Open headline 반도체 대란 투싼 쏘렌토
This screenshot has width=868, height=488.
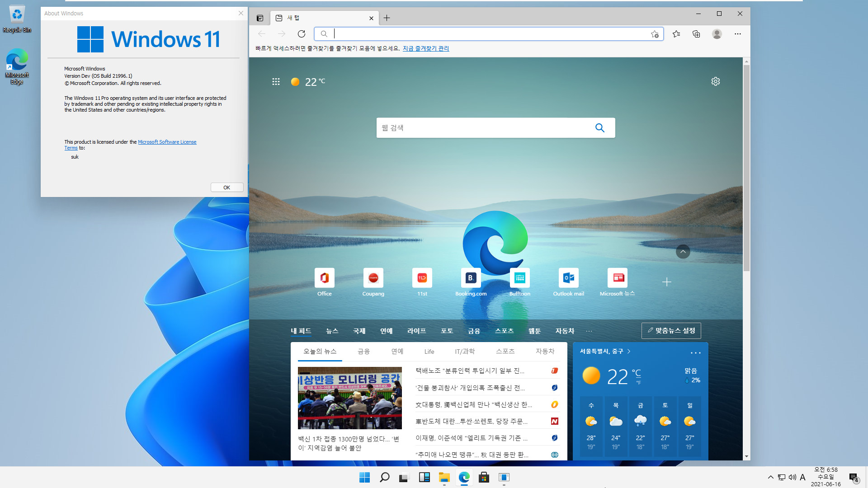point(472,421)
